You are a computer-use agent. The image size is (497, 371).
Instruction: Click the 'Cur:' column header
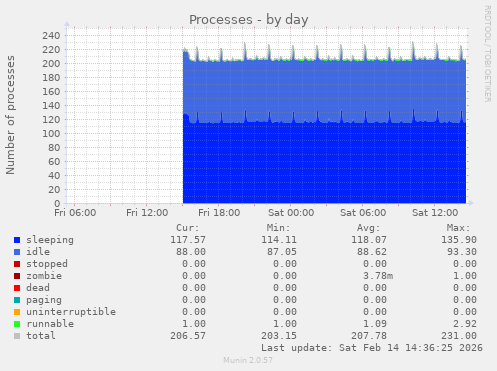point(188,228)
